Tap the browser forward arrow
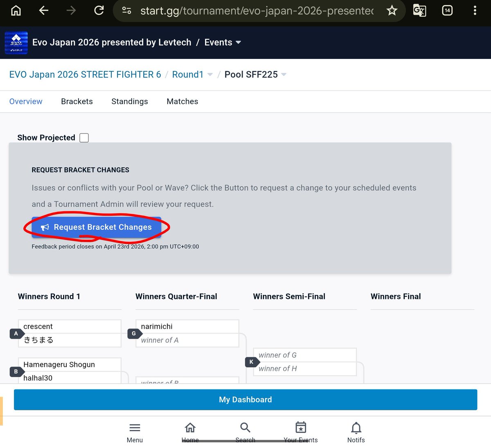This screenshot has width=491, height=448. click(x=71, y=10)
